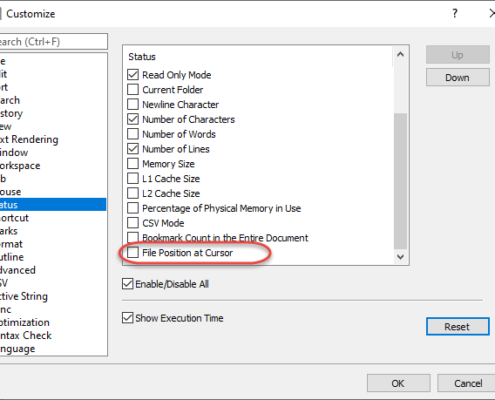The height and width of the screenshot is (400, 495).
Task: Enable the CSV Mode status item
Action: coord(133,223)
